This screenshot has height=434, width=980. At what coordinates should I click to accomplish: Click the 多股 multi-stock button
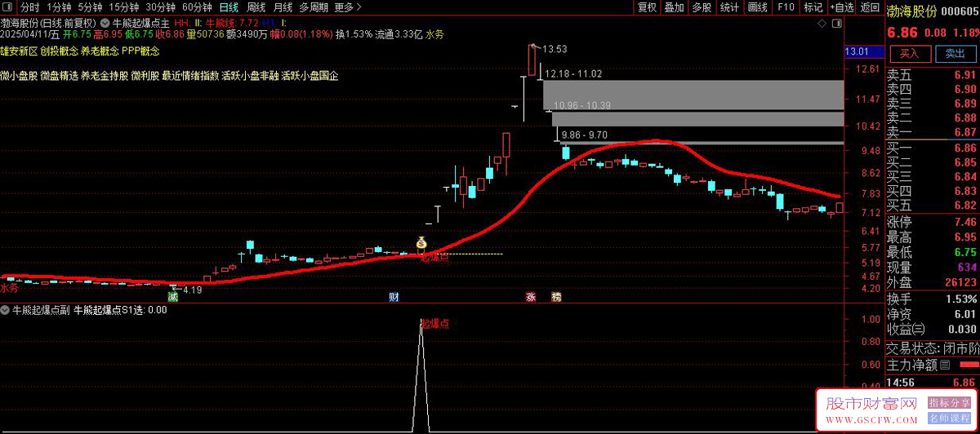coord(702,7)
